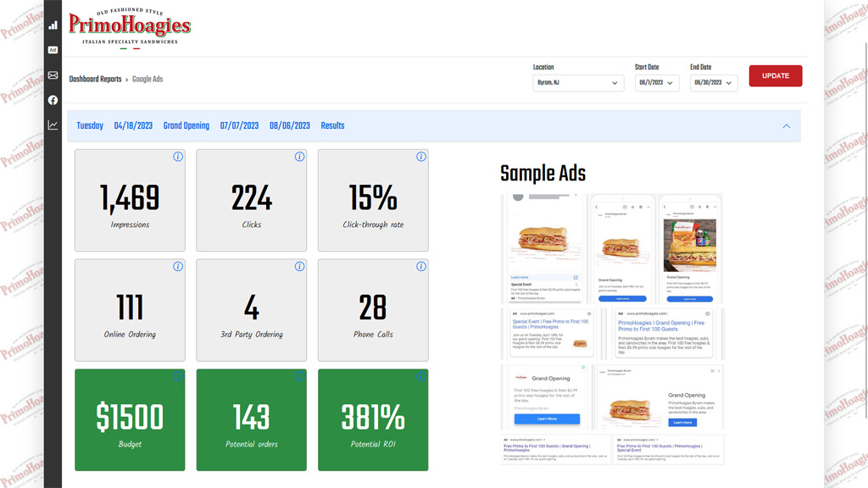Collapse the results panel with the chevron
Screen dimensions: 868x488
click(786, 126)
